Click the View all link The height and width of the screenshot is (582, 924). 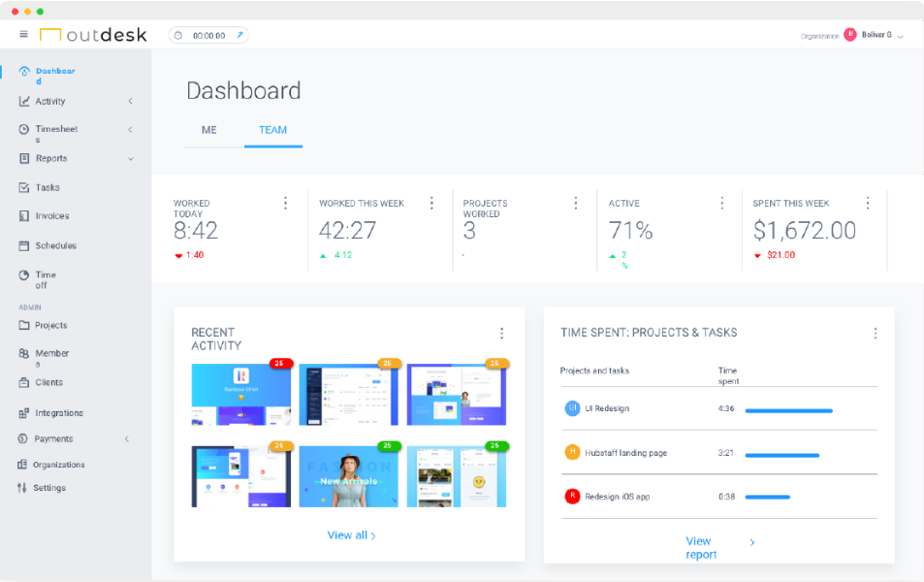tap(351, 535)
